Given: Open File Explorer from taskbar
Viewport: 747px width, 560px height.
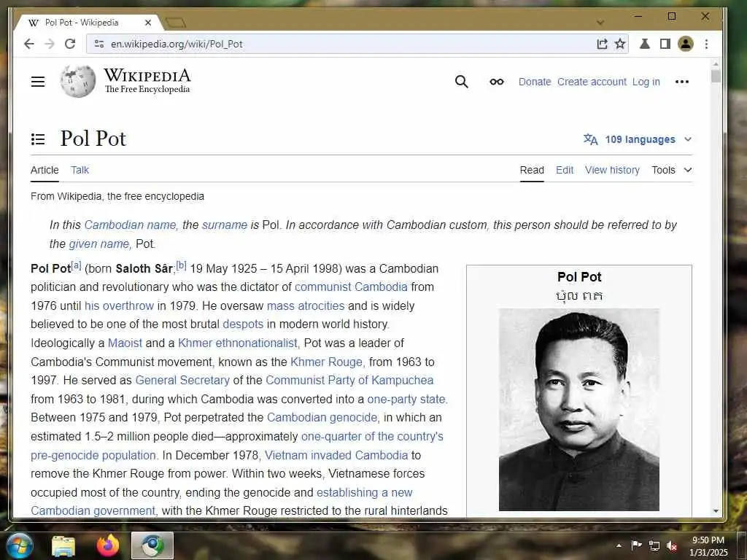Looking at the screenshot, I should pos(63,546).
